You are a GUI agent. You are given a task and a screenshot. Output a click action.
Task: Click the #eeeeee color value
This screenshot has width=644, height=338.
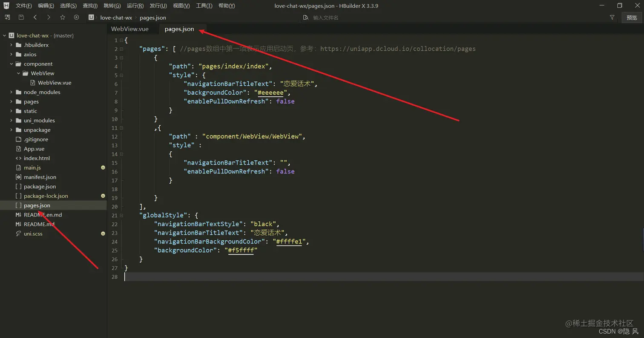point(270,92)
